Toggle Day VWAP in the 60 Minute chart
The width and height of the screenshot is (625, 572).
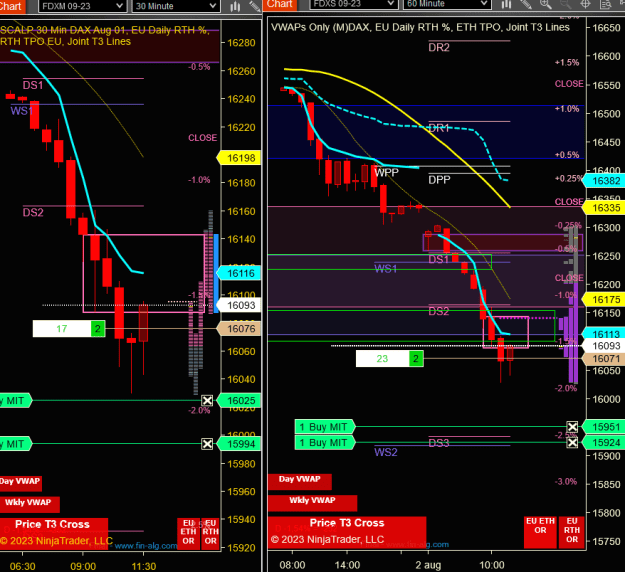pos(299,481)
